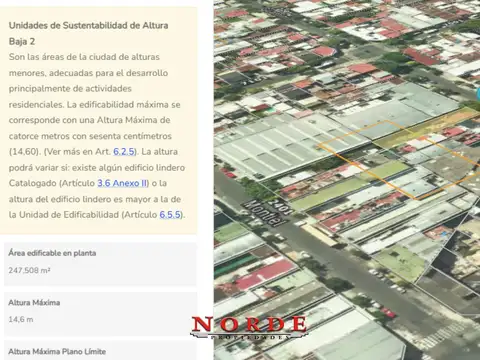Select the value 14,6 m

[21, 319]
